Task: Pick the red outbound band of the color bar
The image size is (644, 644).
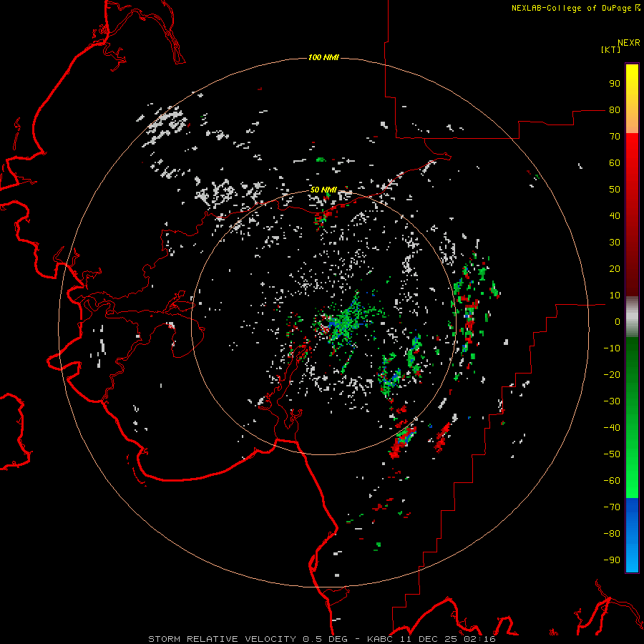Action: click(x=632, y=215)
